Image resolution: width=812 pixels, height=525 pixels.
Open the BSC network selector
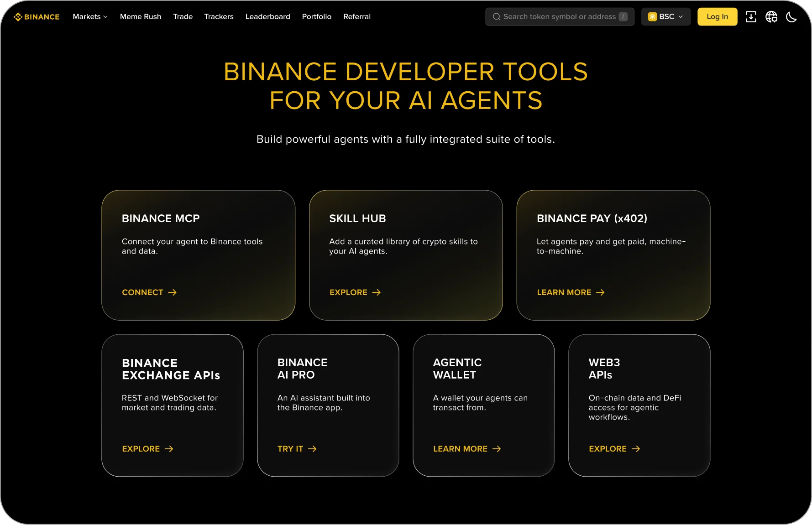(x=666, y=17)
